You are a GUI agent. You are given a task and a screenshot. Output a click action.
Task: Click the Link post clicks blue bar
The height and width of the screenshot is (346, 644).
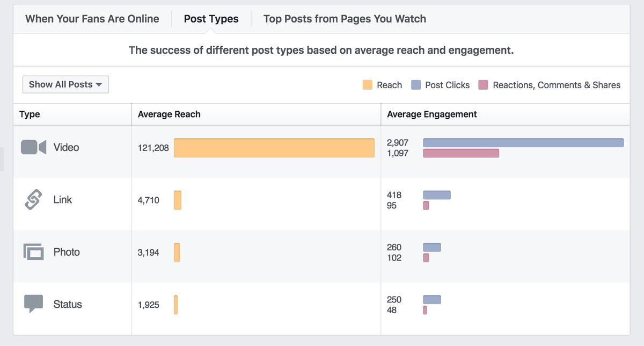point(437,194)
